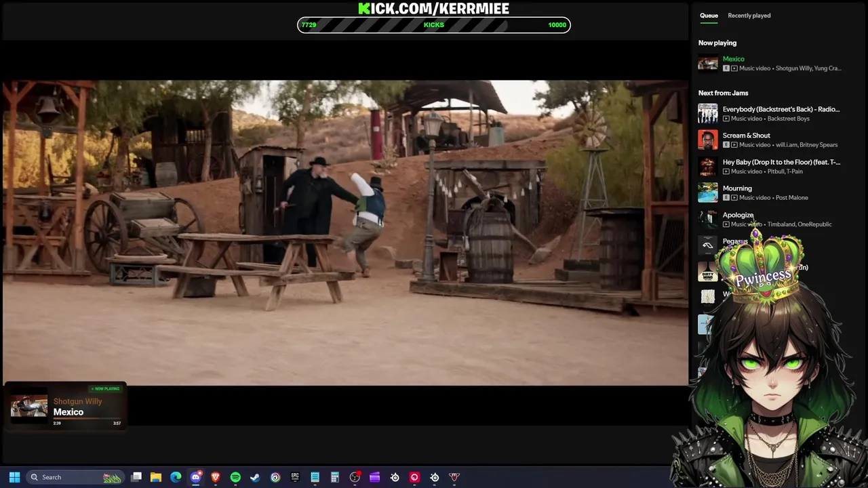Select the song title Mexico in Now playing
The image size is (868, 488).
tap(733, 59)
